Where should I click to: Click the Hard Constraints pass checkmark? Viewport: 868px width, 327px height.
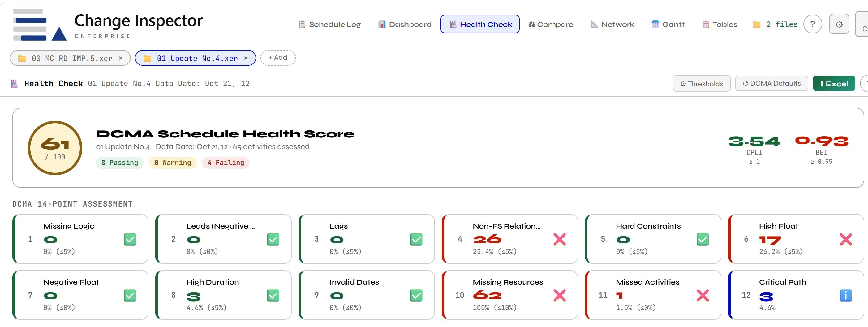[x=703, y=240]
